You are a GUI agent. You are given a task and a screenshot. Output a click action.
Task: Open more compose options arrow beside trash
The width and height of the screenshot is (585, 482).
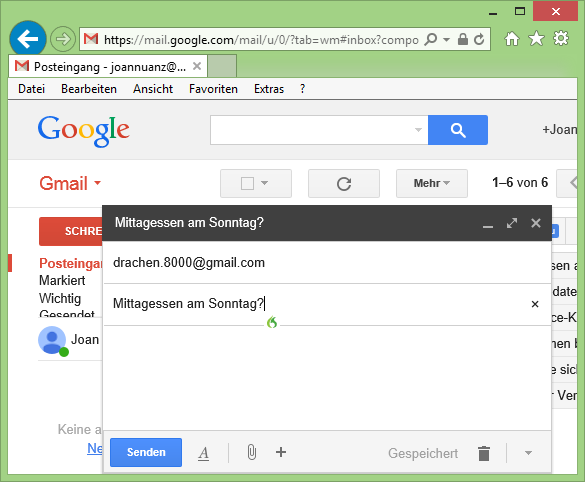click(x=528, y=453)
